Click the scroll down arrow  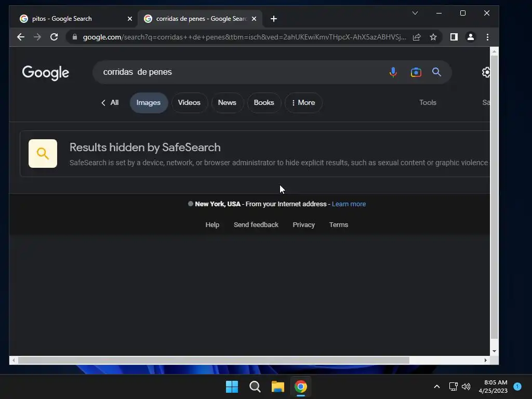[x=495, y=351]
